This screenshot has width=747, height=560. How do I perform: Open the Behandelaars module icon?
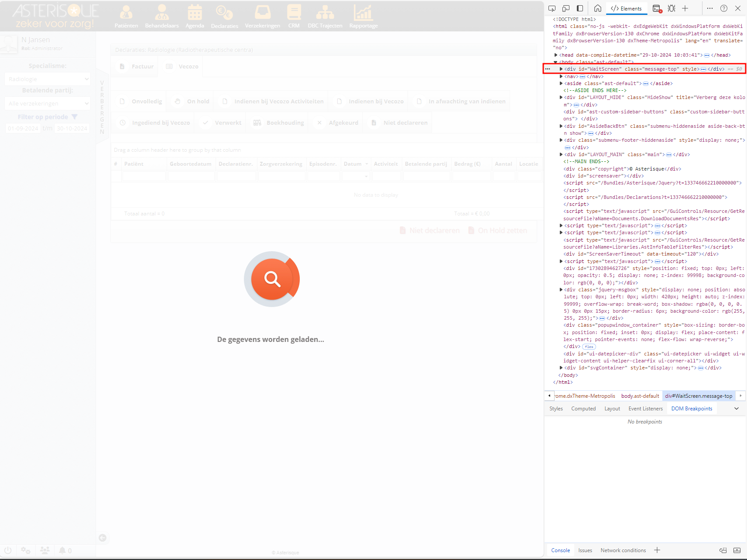162,12
